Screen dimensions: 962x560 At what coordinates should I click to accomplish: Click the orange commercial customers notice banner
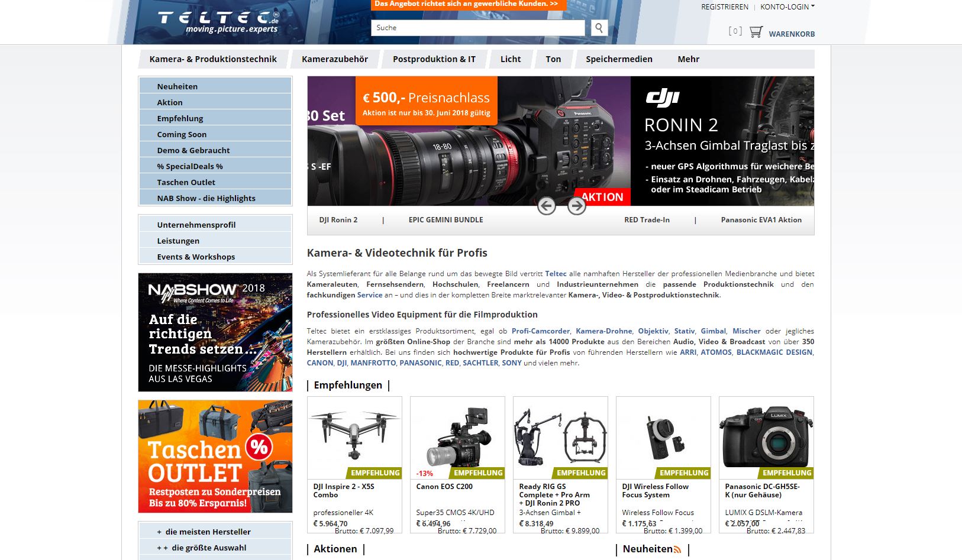(466, 4)
